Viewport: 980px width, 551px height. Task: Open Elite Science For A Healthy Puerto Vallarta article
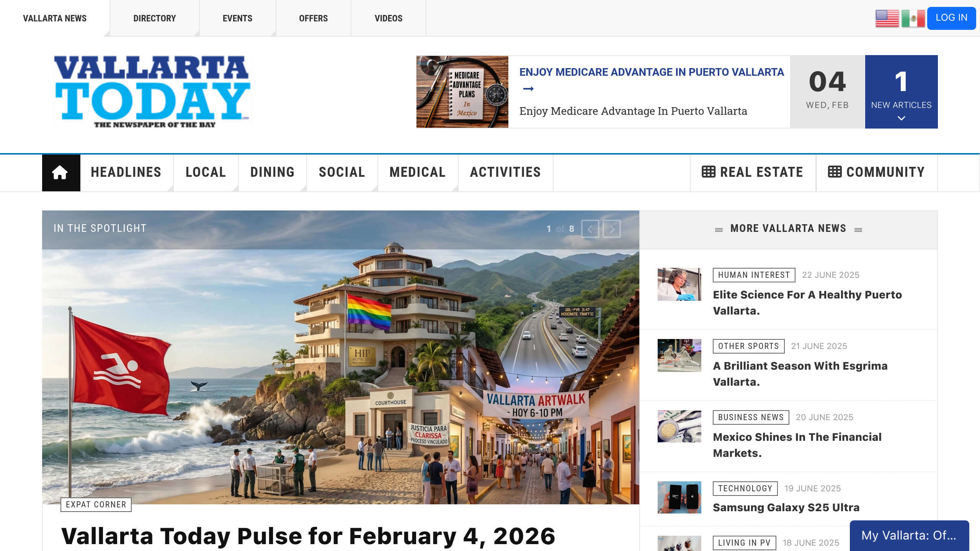(x=807, y=303)
